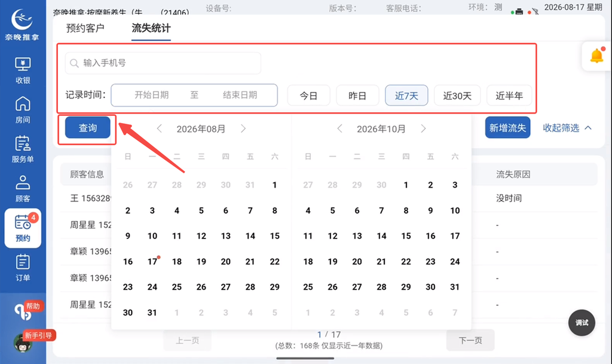Pick August 1 in the left calendar
The image size is (612, 364).
(275, 185)
